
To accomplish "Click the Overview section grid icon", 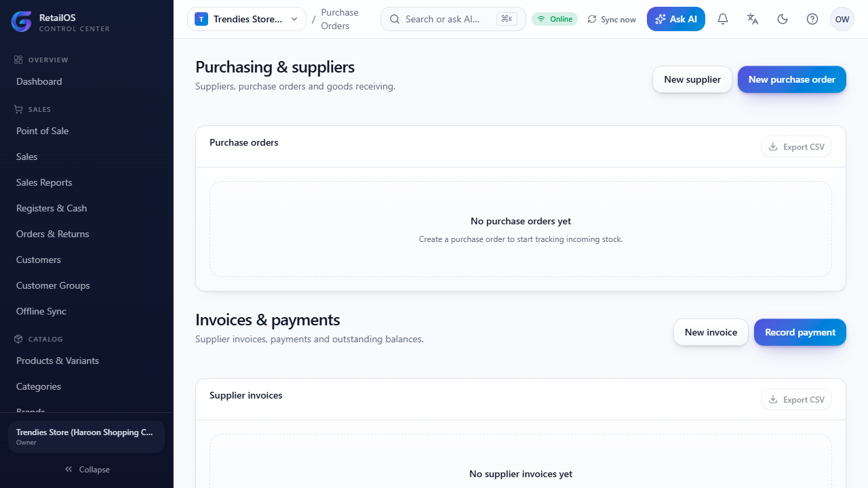I will click(18, 60).
